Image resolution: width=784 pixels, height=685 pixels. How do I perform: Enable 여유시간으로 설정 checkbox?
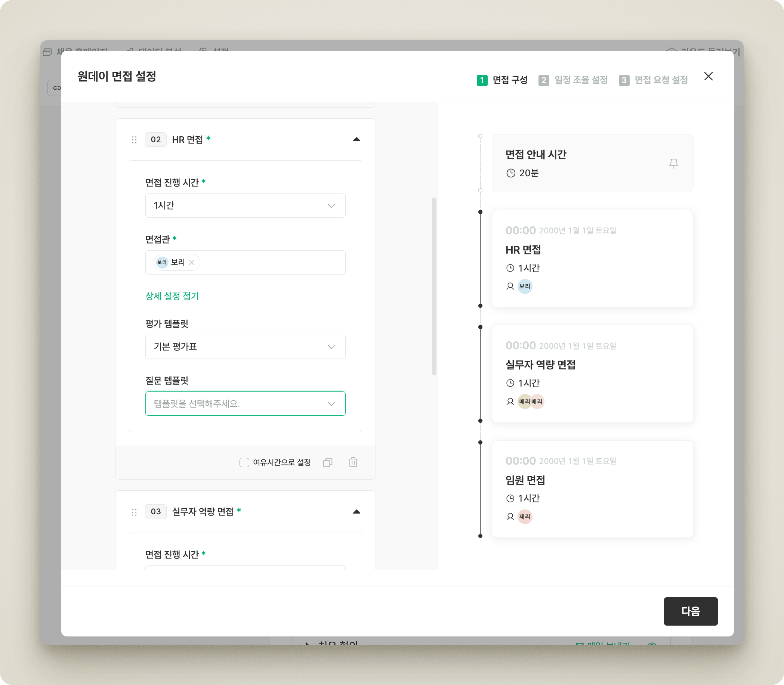tap(244, 462)
